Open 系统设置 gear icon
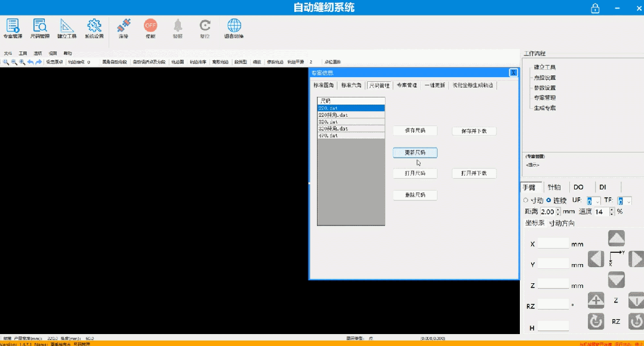Screen dimensions: 644x346 pyautogui.click(x=94, y=28)
